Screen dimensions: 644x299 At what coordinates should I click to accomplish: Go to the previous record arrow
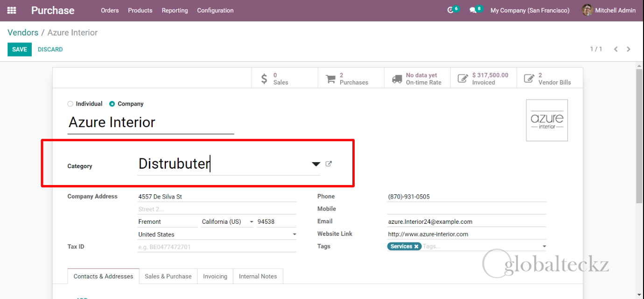616,49
